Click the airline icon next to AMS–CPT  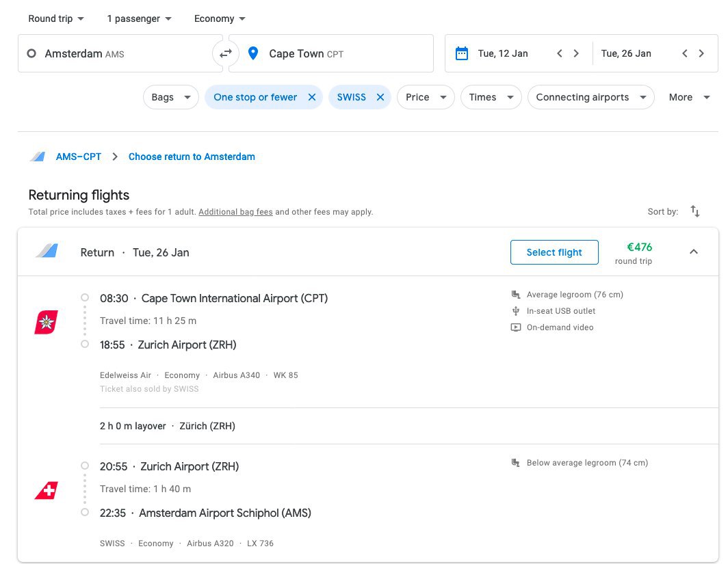click(38, 157)
